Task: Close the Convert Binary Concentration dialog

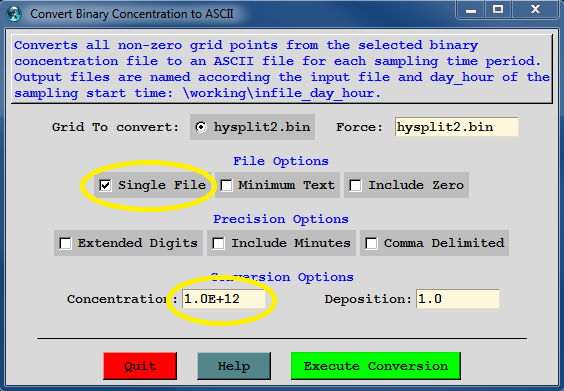Action: tap(536, 10)
